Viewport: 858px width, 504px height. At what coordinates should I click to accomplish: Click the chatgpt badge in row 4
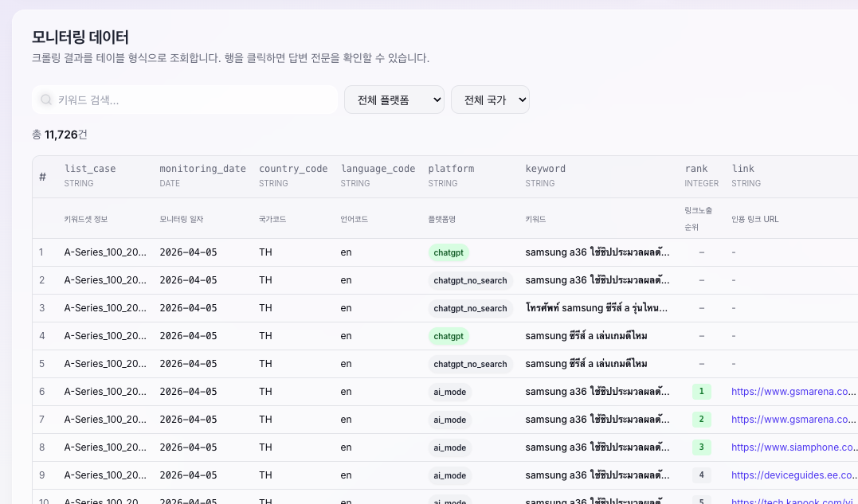(x=449, y=335)
